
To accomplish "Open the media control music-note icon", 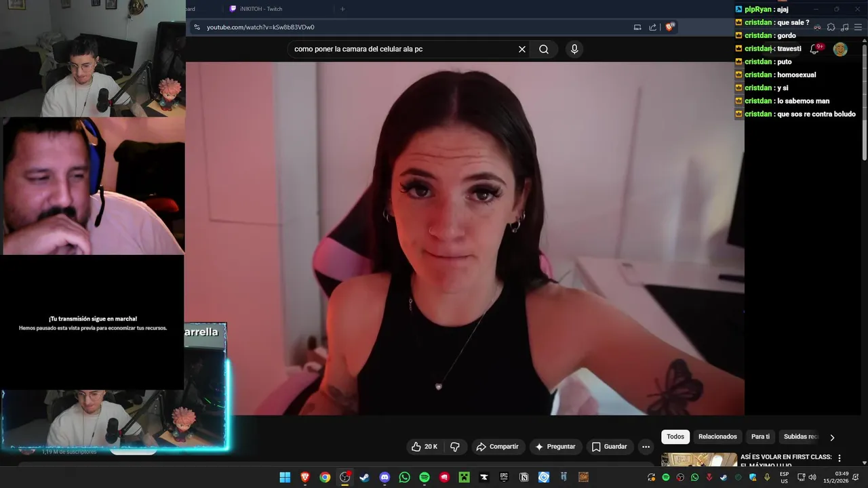I will point(844,27).
